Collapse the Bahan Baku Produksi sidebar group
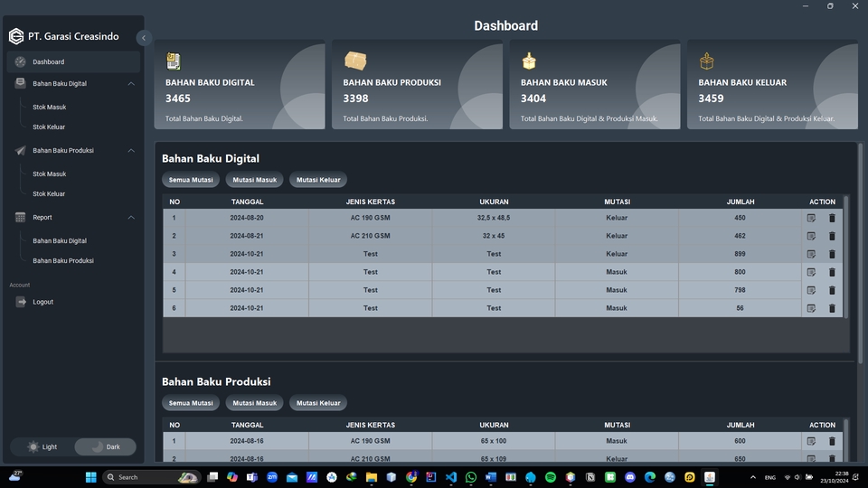868x488 pixels. (131, 151)
